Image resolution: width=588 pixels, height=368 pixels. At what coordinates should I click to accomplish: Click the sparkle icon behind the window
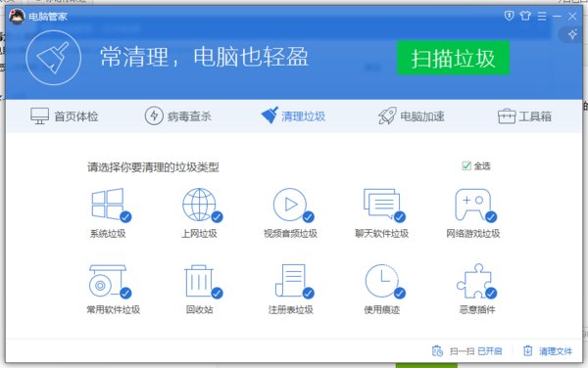572,34
